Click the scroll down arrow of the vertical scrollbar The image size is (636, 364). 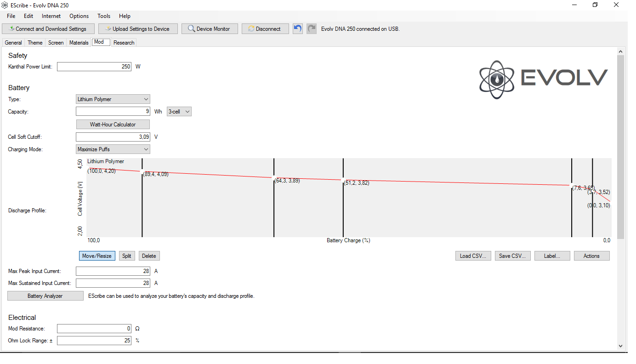[620, 346]
